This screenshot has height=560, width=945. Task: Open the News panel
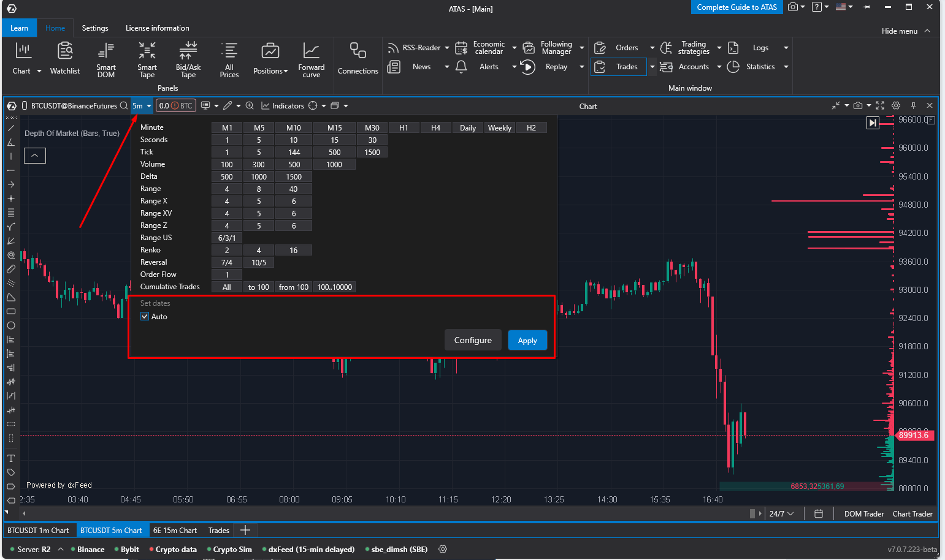[409, 67]
